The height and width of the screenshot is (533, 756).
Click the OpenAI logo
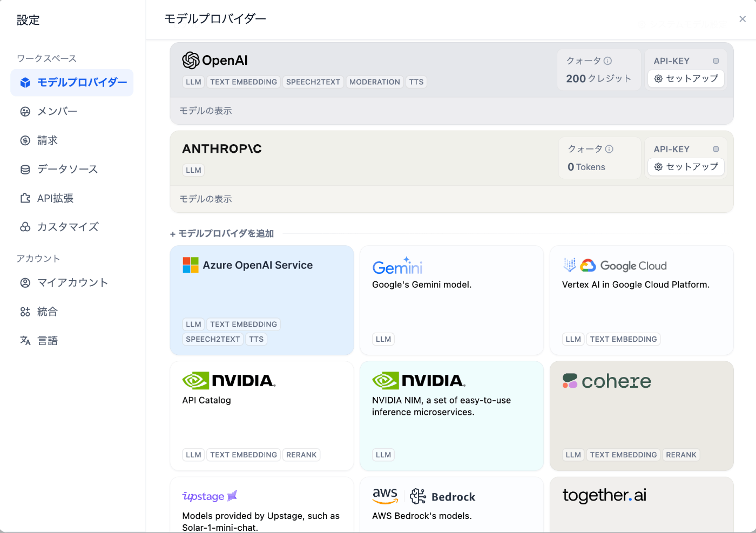(215, 60)
